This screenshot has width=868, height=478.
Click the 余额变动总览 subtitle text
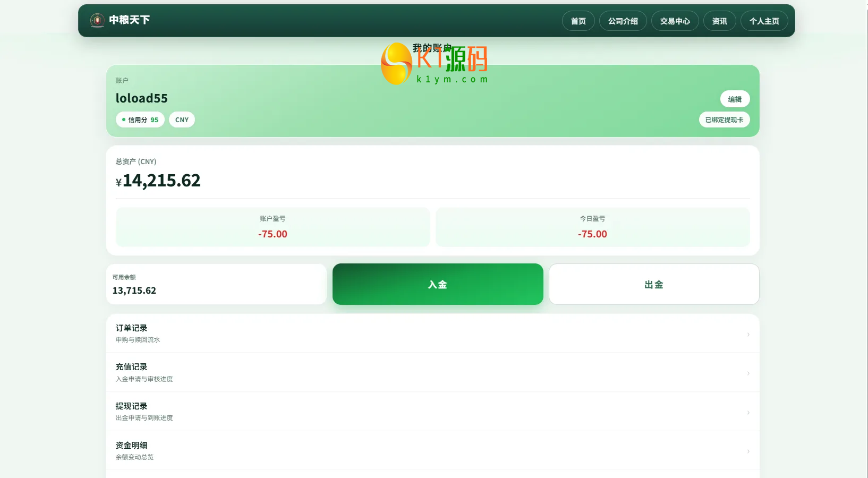click(x=134, y=457)
